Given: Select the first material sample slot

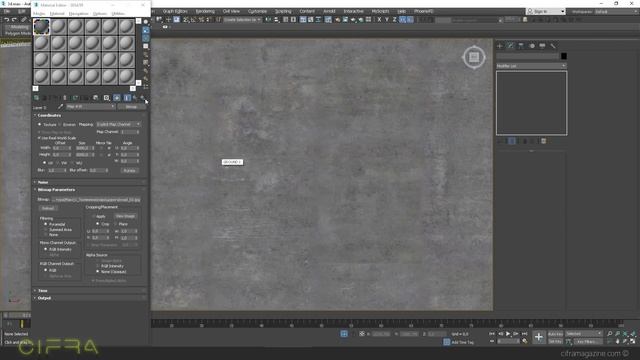Looking at the screenshot, I should point(42,27).
